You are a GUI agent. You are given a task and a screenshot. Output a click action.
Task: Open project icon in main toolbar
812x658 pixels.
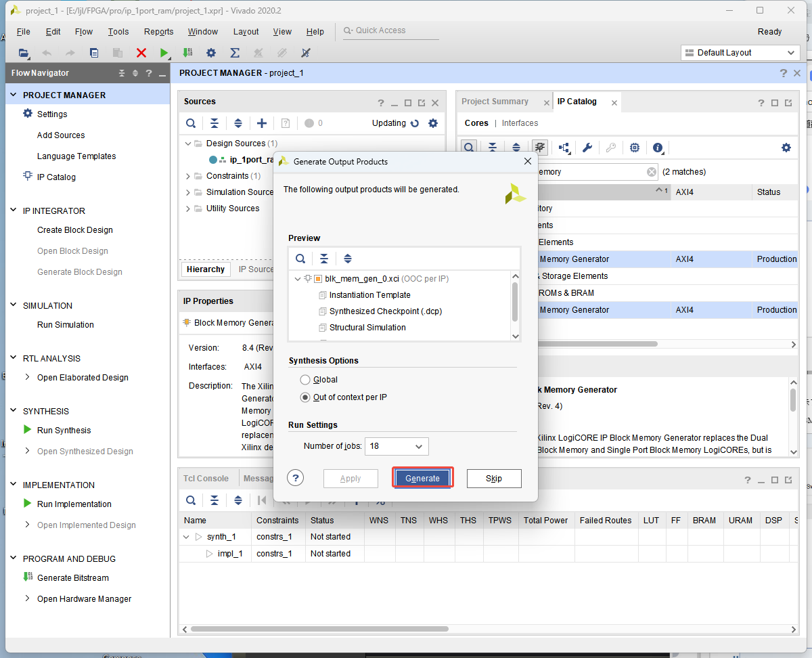click(24, 53)
